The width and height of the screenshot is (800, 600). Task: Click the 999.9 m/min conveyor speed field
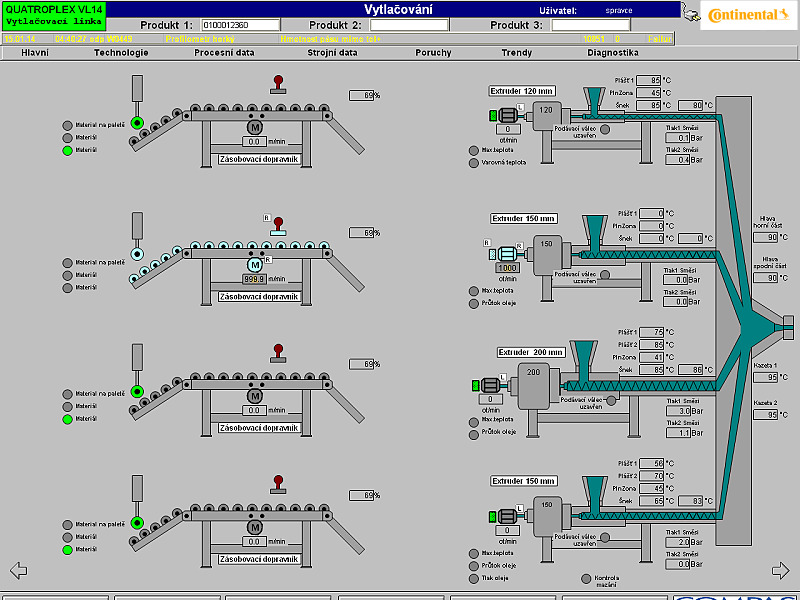coord(254,280)
